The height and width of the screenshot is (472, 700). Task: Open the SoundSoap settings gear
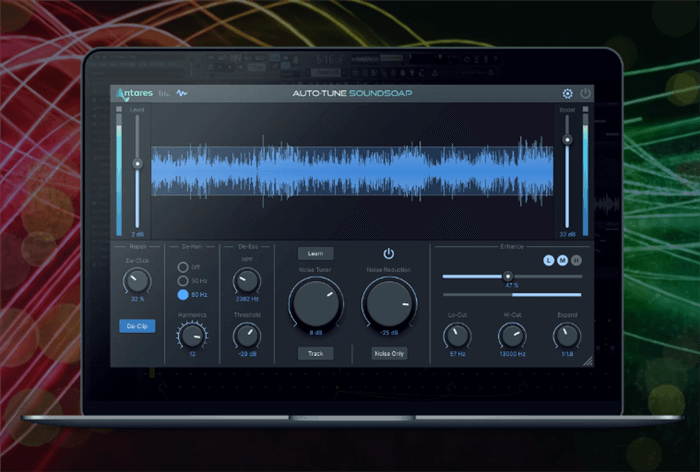tap(567, 93)
